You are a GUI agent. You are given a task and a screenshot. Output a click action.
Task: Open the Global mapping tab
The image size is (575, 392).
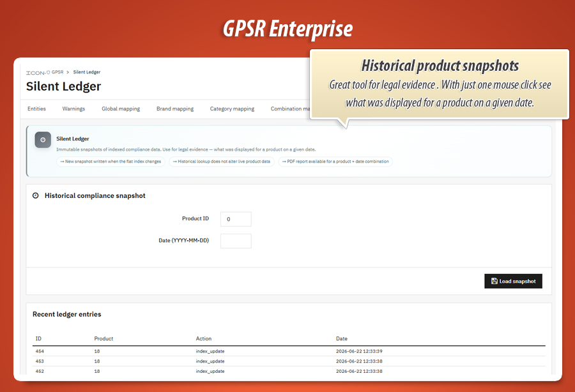[121, 109]
